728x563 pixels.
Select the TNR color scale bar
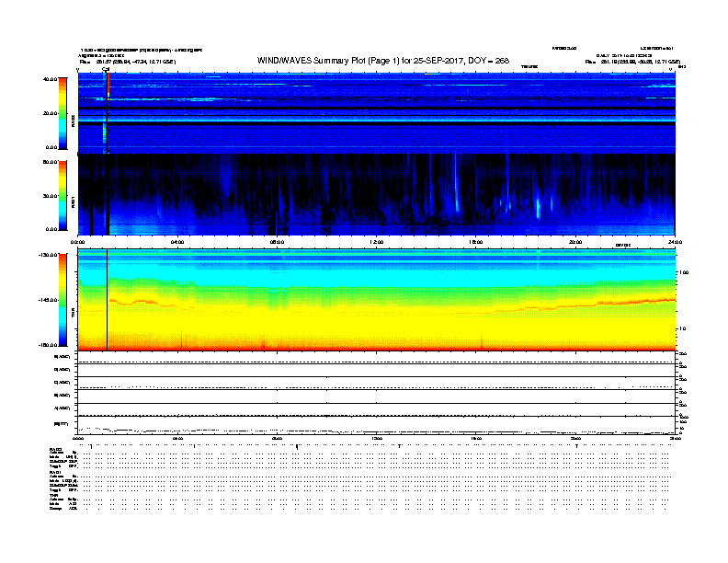63,300
